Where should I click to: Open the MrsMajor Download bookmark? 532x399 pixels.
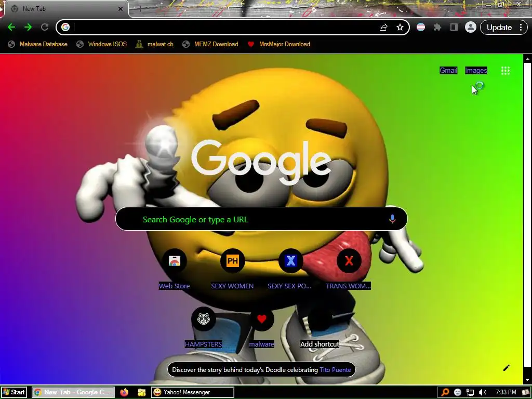pos(279,44)
